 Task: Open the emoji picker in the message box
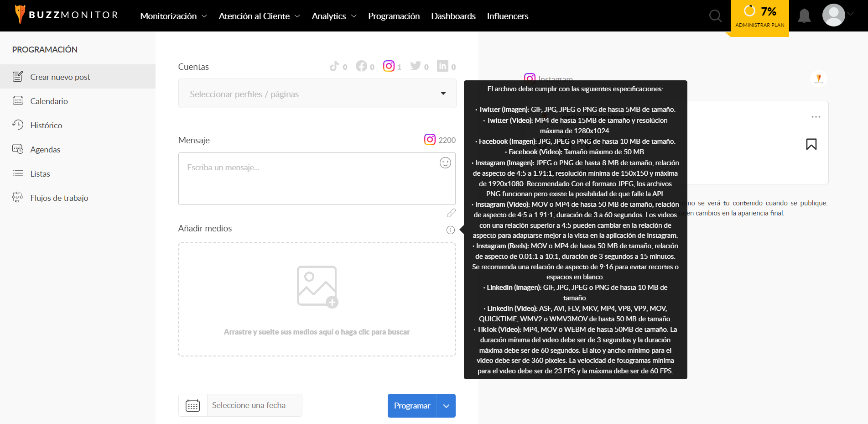point(445,162)
